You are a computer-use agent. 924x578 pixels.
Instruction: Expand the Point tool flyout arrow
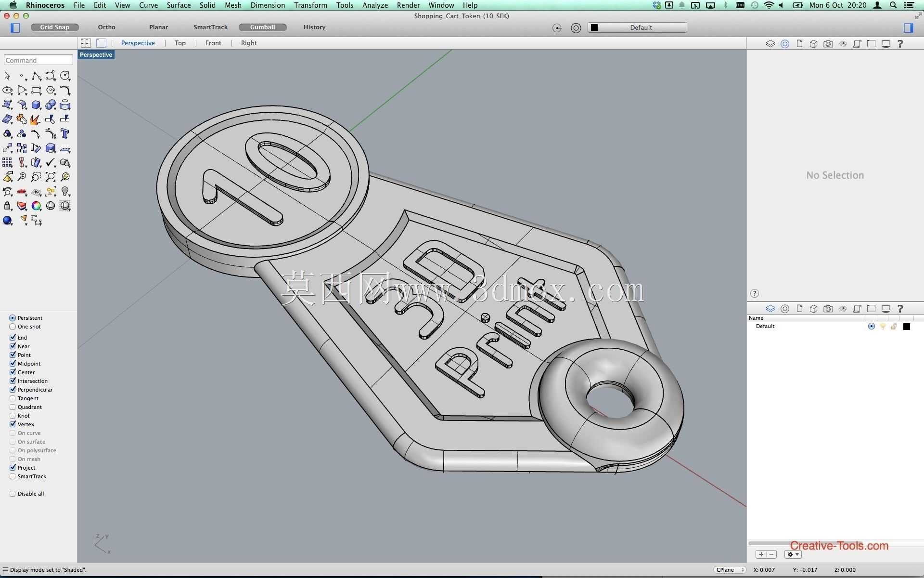(26, 79)
